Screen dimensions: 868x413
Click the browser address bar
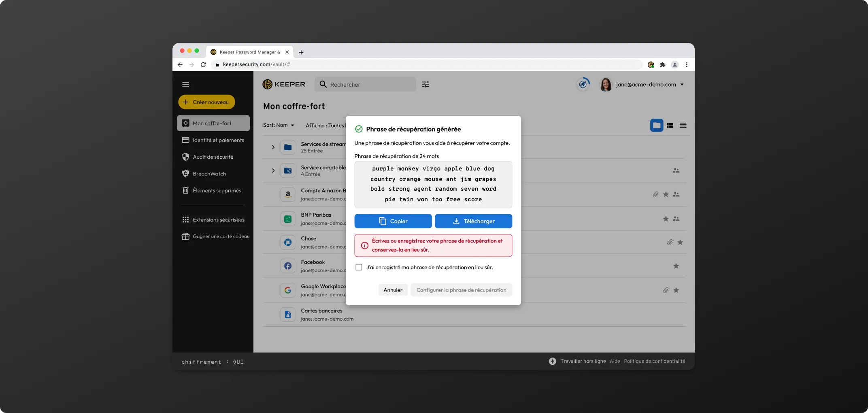click(x=427, y=64)
